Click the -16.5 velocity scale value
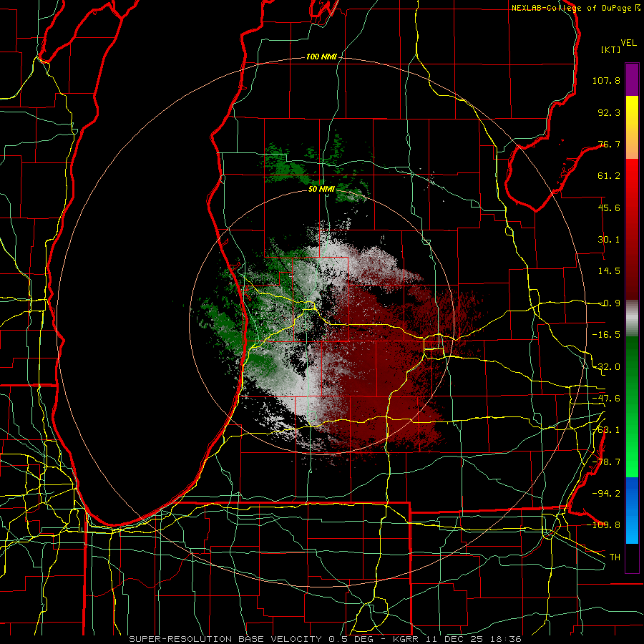Screen dimensions: 644x644 click(606, 335)
